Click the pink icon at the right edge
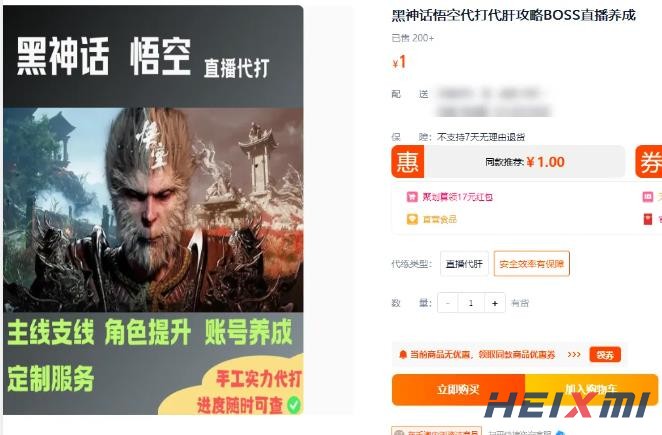Screen dimensions: 662x435 tap(648, 197)
